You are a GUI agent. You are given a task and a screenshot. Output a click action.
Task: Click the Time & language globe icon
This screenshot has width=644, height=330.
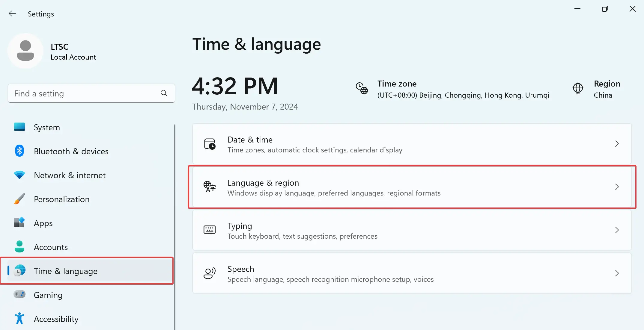point(19,271)
